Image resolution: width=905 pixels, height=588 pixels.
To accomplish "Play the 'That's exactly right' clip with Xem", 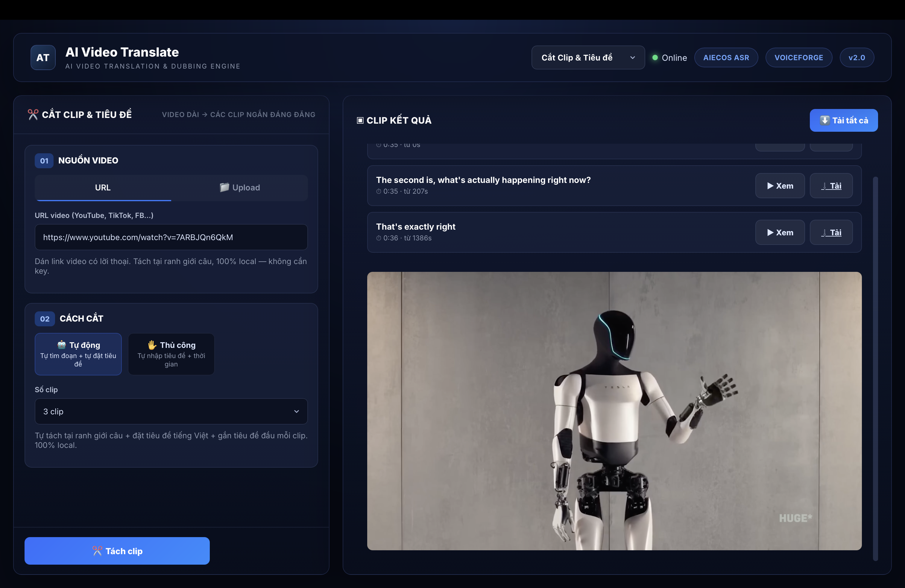I will tap(780, 232).
